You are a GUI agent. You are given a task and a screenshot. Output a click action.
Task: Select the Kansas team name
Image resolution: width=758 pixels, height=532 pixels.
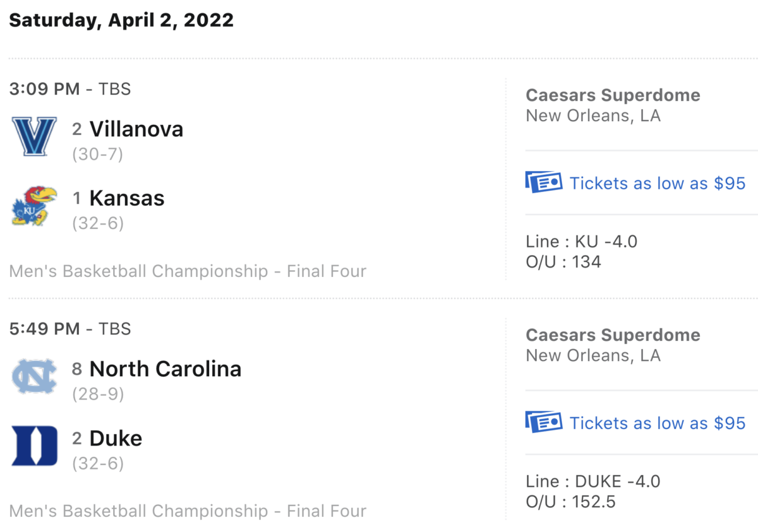click(127, 198)
